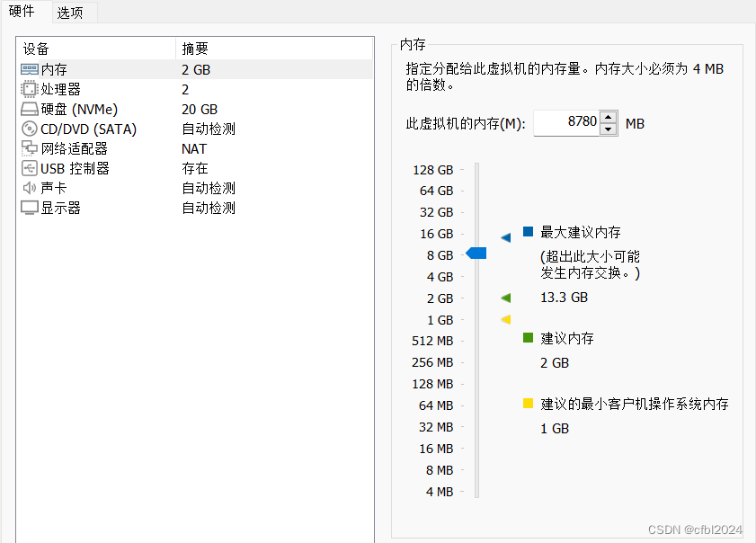
Task: Click the blue memory slider handle
Action: [476, 254]
